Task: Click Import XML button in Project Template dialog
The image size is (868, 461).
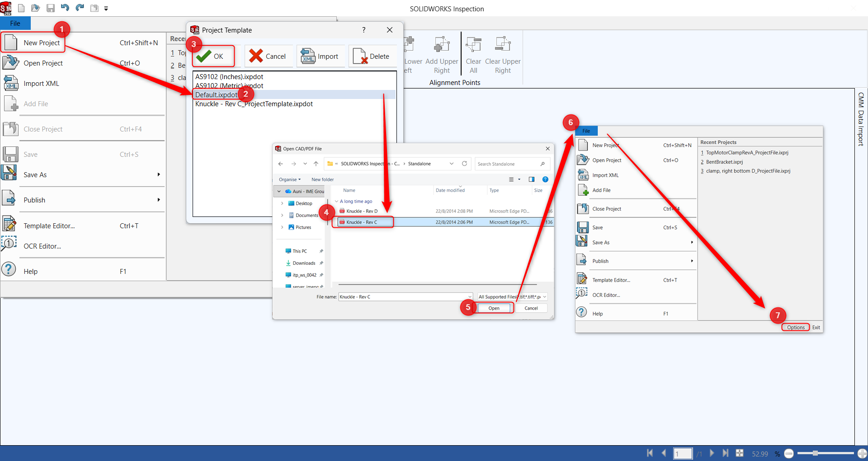Action: (x=320, y=56)
